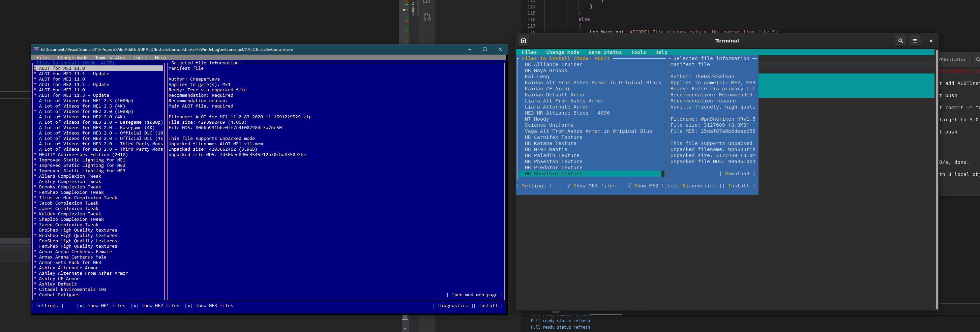Click the console app icon in the ALOTInstallerConsole title bar
Viewport: 980px width, 332px height.
(x=36, y=49)
